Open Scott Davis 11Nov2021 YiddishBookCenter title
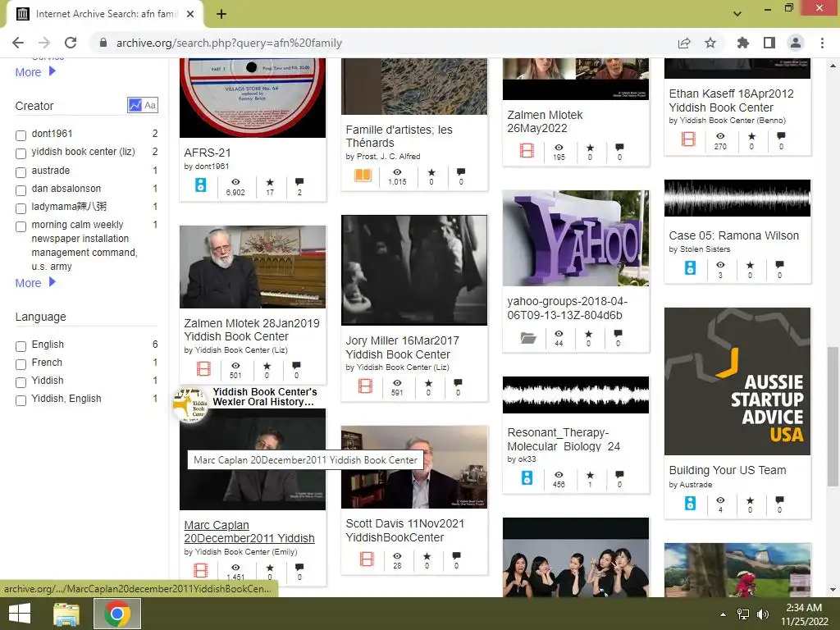Viewport: 840px width, 630px height. tap(405, 531)
